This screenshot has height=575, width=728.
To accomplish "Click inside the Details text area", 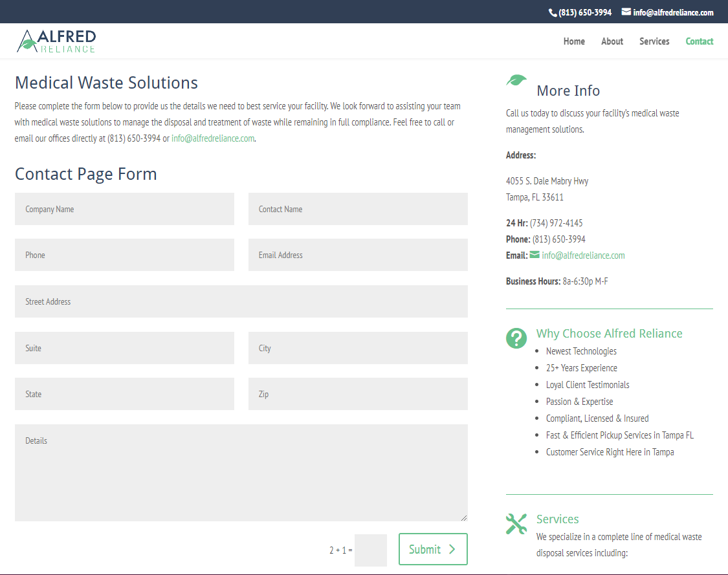I will tap(241, 473).
